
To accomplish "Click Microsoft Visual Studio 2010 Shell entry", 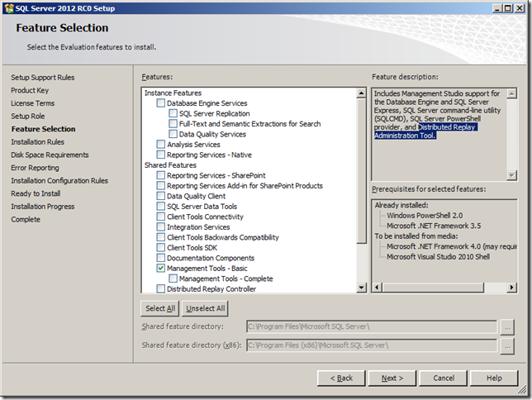I will [439, 257].
